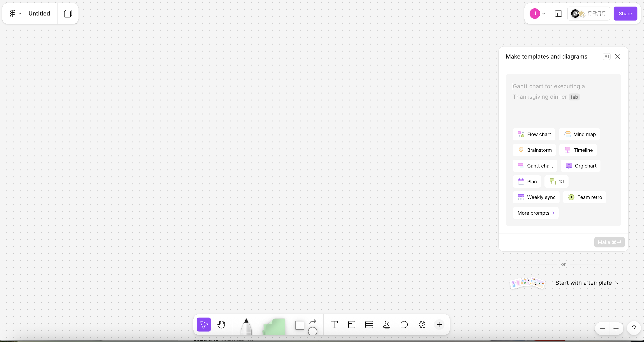Insert a table with Table tool

(x=369, y=324)
